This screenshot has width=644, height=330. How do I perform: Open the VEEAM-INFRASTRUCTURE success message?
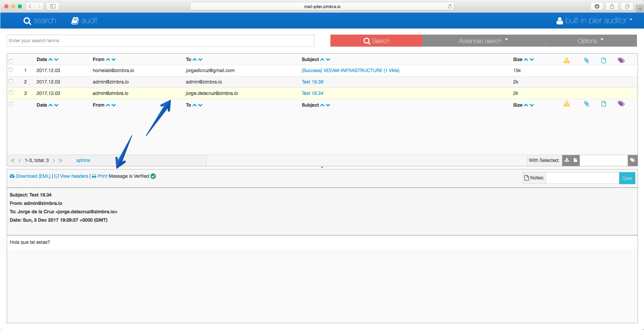click(351, 70)
